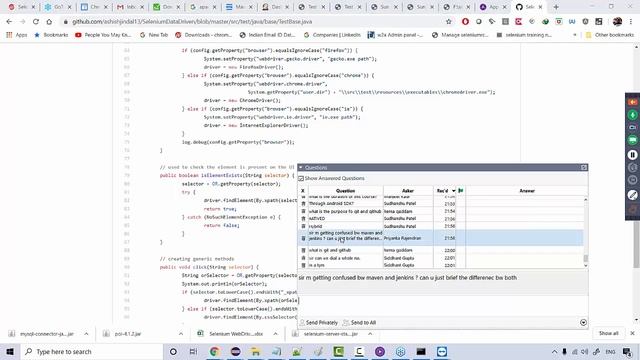Screen dimensions: 640x360
Task: Close the downloads bar
Action: [x=632, y=333]
